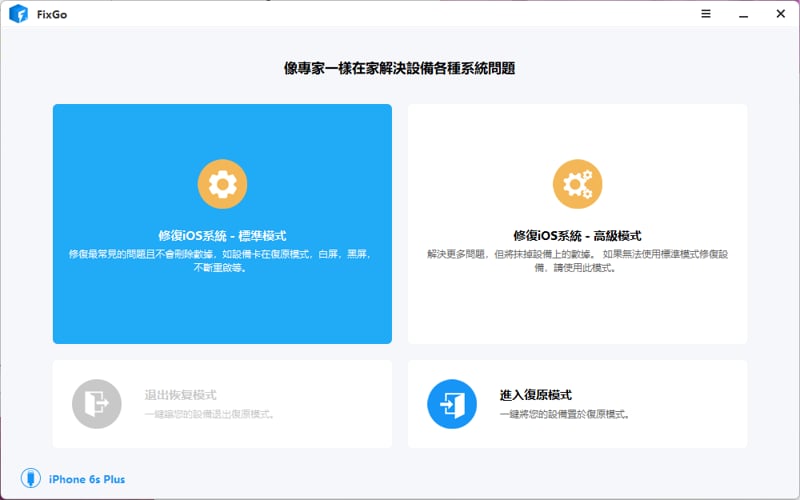Click the connected device phone icon
The height and width of the screenshot is (500, 800).
click(x=30, y=479)
